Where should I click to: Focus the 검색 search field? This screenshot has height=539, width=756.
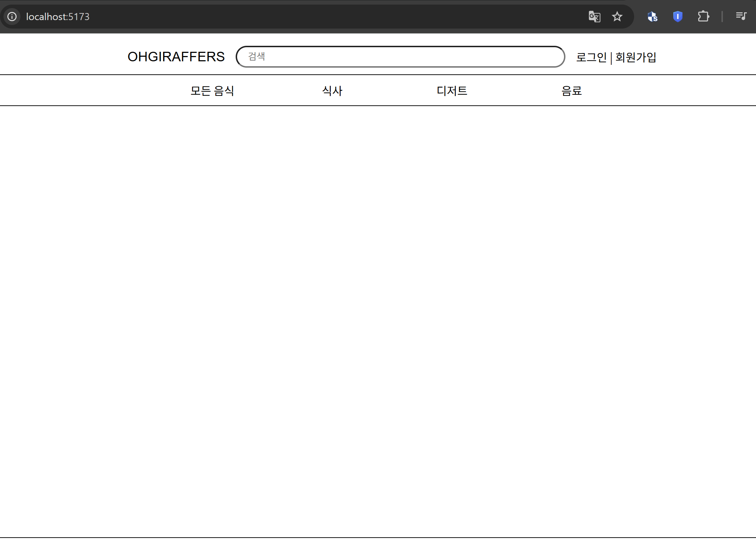(x=388, y=57)
